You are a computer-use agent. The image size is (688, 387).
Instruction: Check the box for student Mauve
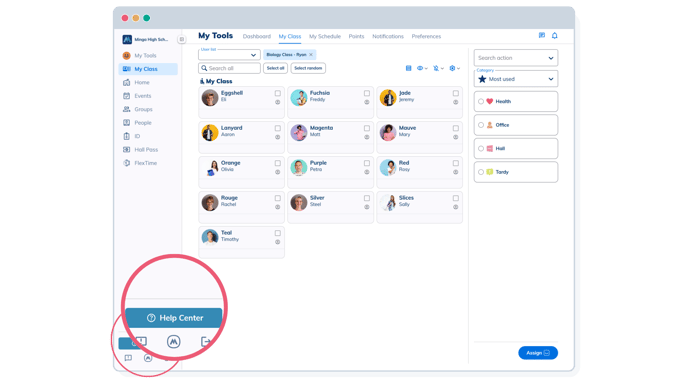[x=456, y=128]
